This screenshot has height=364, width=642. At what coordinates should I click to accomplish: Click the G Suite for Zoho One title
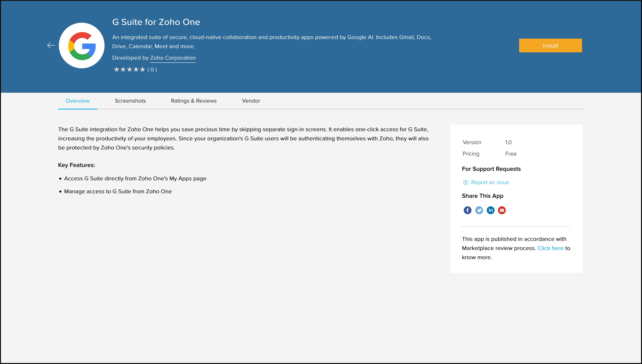point(156,22)
